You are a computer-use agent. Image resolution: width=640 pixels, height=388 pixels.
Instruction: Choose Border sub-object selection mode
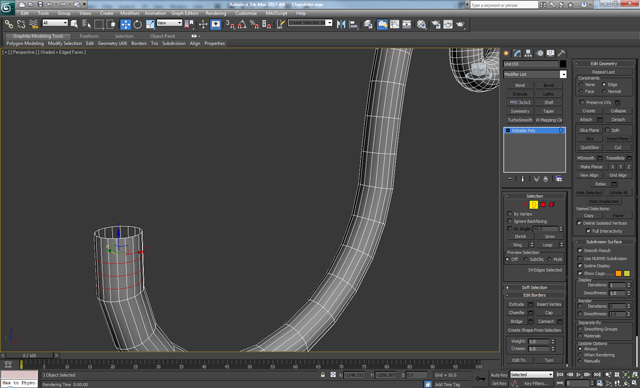point(533,204)
